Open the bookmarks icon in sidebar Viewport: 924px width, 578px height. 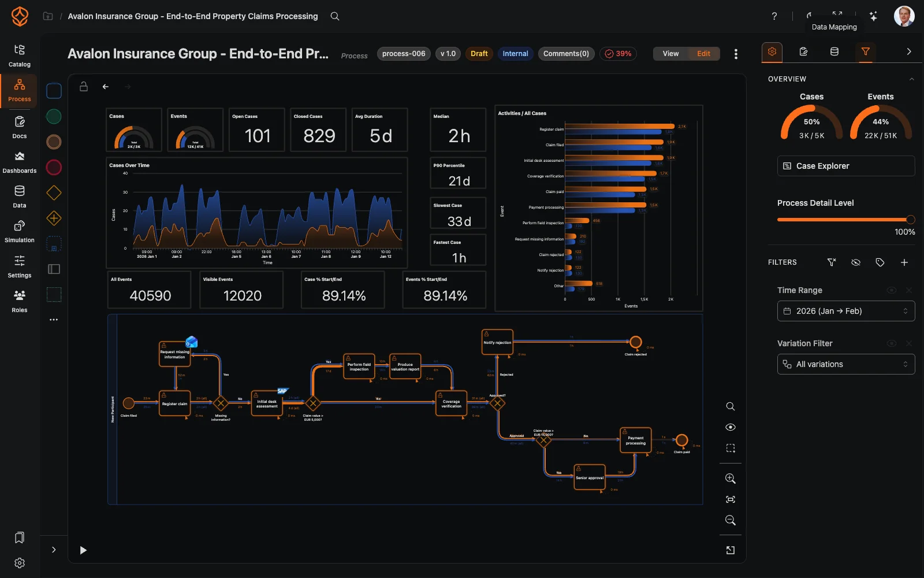point(19,538)
